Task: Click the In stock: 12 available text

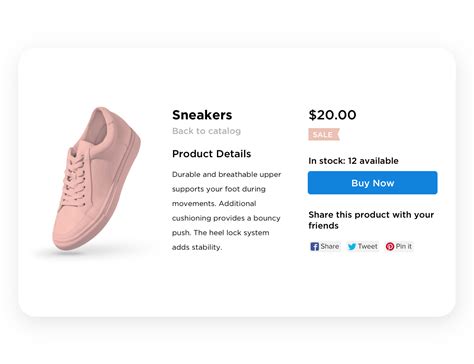Action: (x=353, y=161)
